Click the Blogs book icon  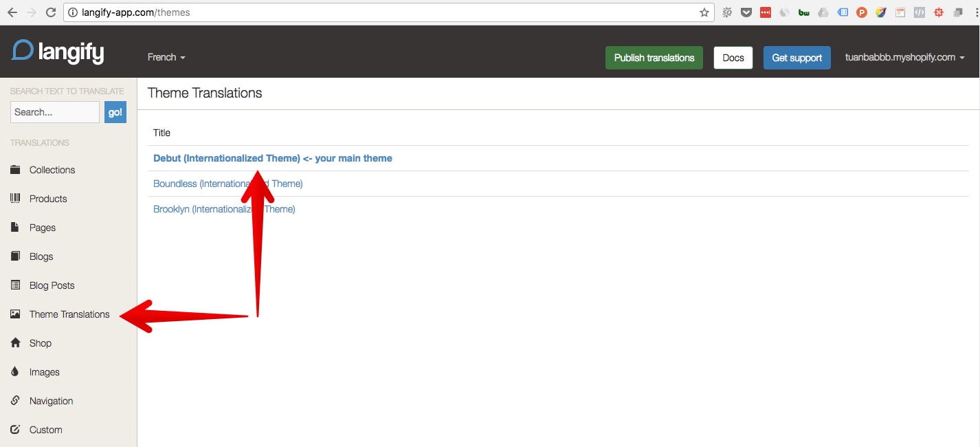click(x=15, y=257)
